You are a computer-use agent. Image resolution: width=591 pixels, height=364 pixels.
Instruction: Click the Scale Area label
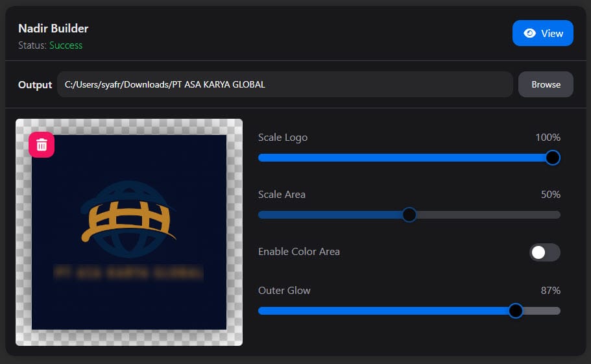(x=282, y=195)
